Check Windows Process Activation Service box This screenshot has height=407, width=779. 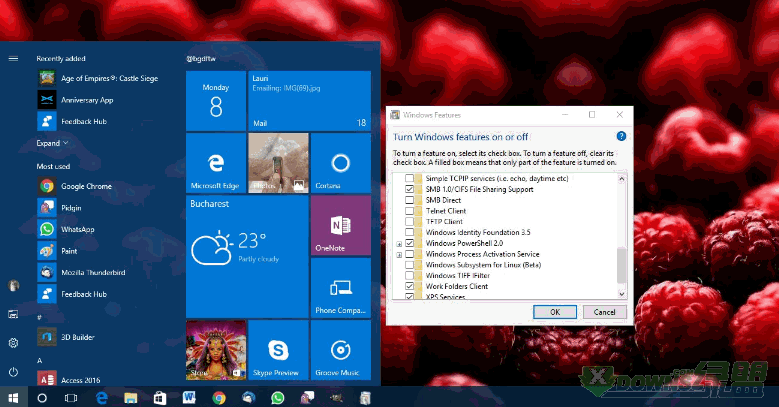[x=409, y=254]
